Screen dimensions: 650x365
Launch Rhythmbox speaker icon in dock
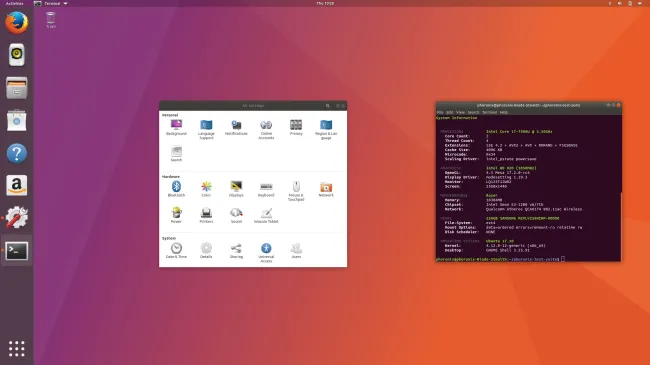[17, 55]
